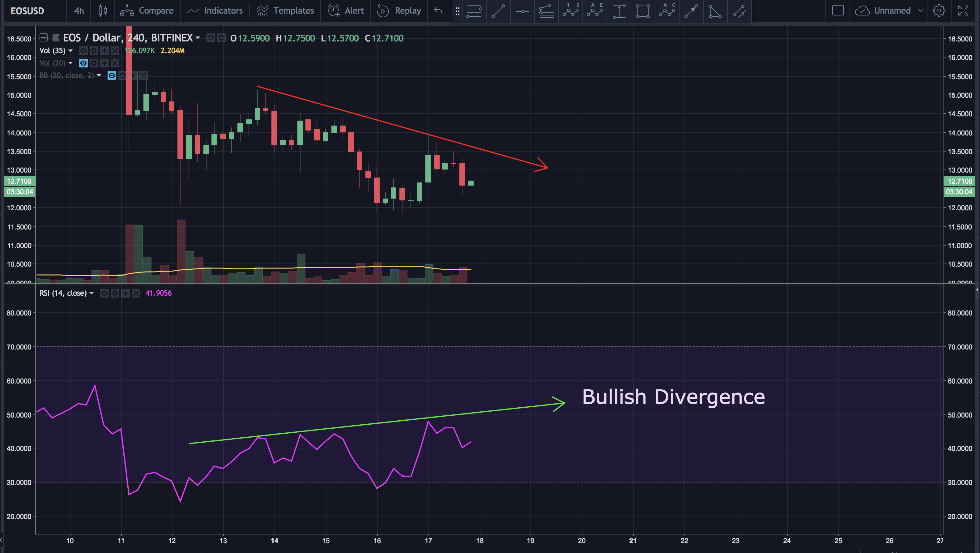Select the price range measure tool
The height and width of the screenshot is (553, 980).
pyautogui.click(x=619, y=11)
